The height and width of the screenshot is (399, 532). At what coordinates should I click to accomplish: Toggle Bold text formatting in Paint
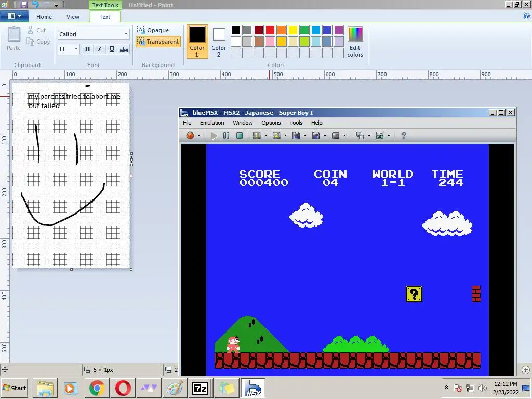87,49
